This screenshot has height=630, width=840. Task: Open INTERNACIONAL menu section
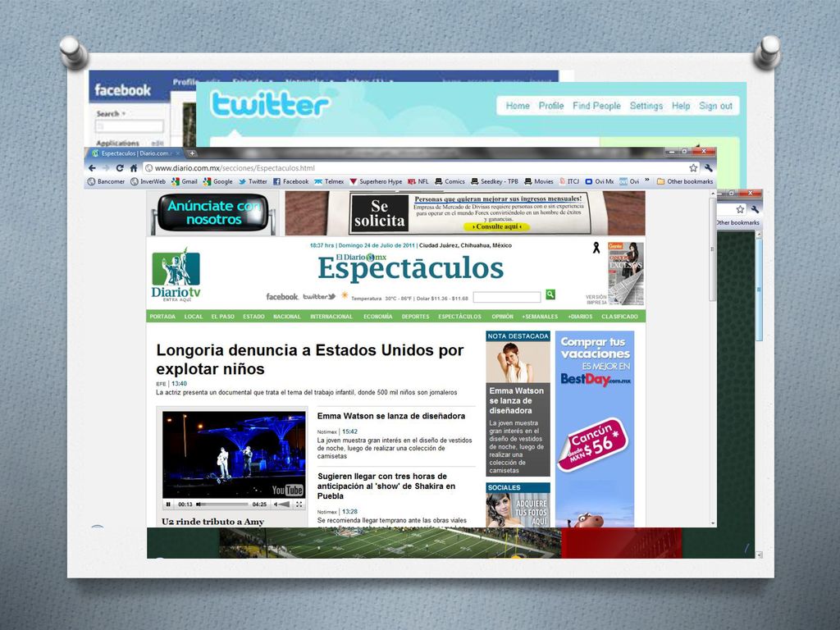pyautogui.click(x=331, y=317)
